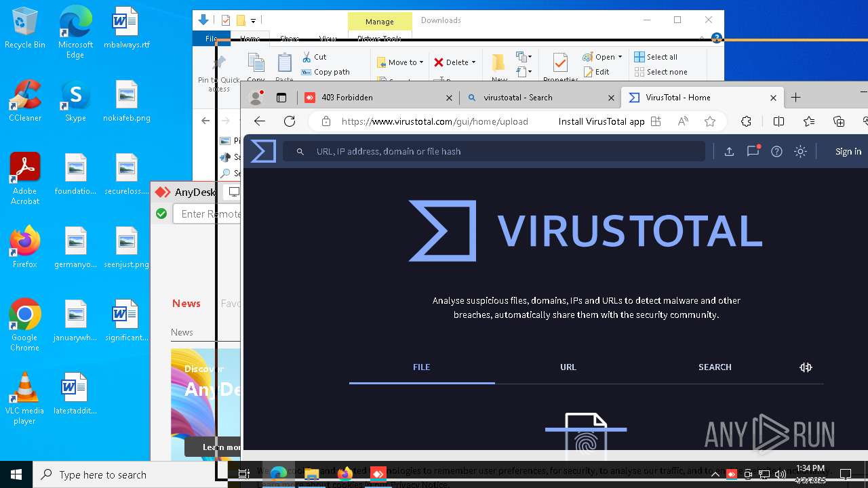Click Select all in Explorer ribbon

pyautogui.click(x=655, y=57)
